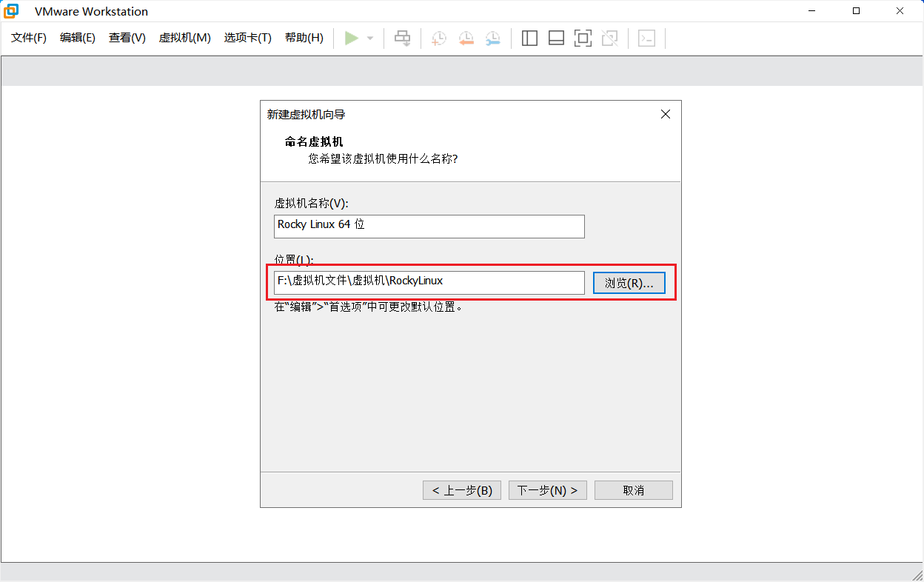Image resolution: width=924 pixels, height=582 pixels.
Task: Open the 帮助(H) menu
Action: [x=304, y=38]
